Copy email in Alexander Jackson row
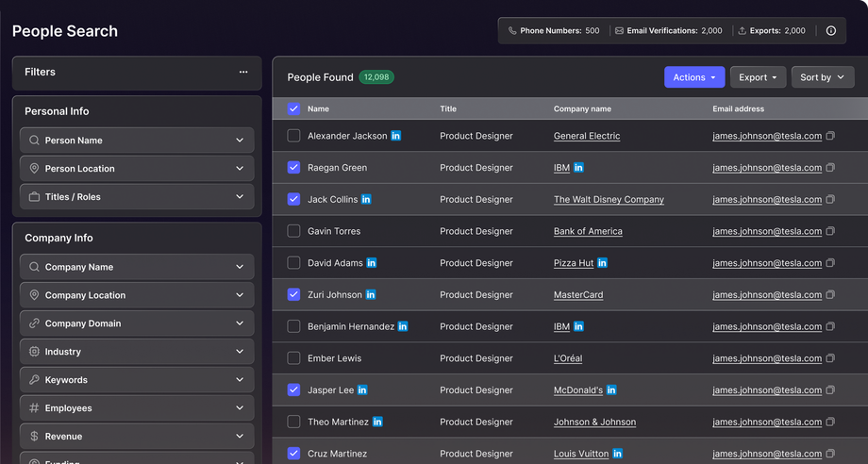Screen dimensions: 868x464 [830, 136]
